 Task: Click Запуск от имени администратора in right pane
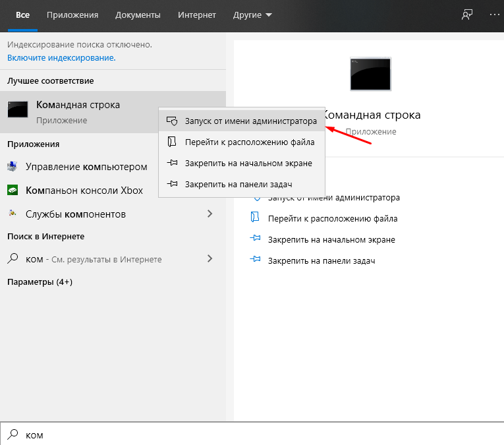point(334,198)
